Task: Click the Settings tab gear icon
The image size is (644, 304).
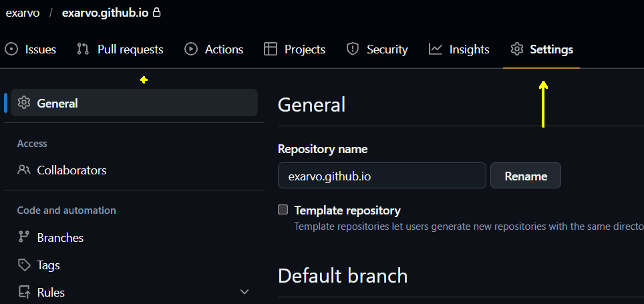Action: click(516, 49)
